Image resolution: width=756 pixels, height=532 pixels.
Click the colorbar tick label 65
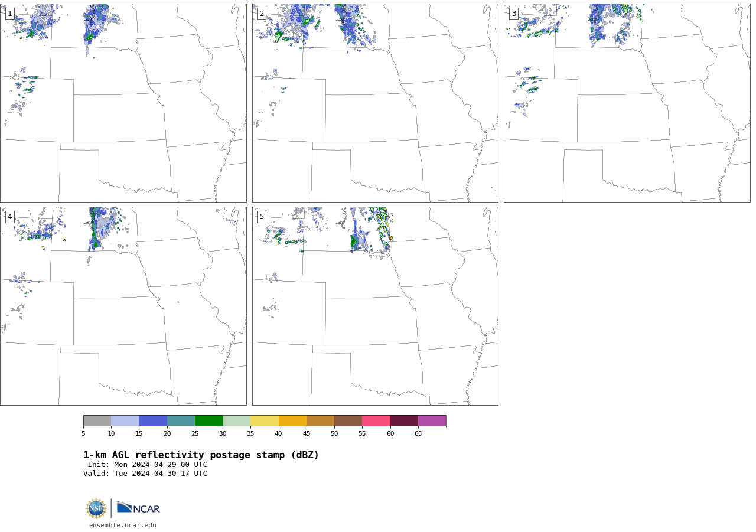[418, 434]
